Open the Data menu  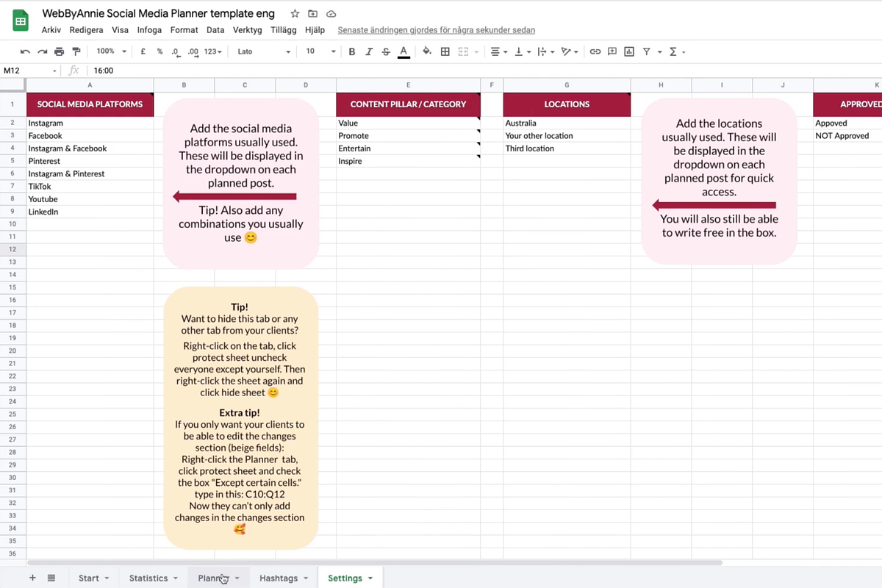[x=215, y=30]
